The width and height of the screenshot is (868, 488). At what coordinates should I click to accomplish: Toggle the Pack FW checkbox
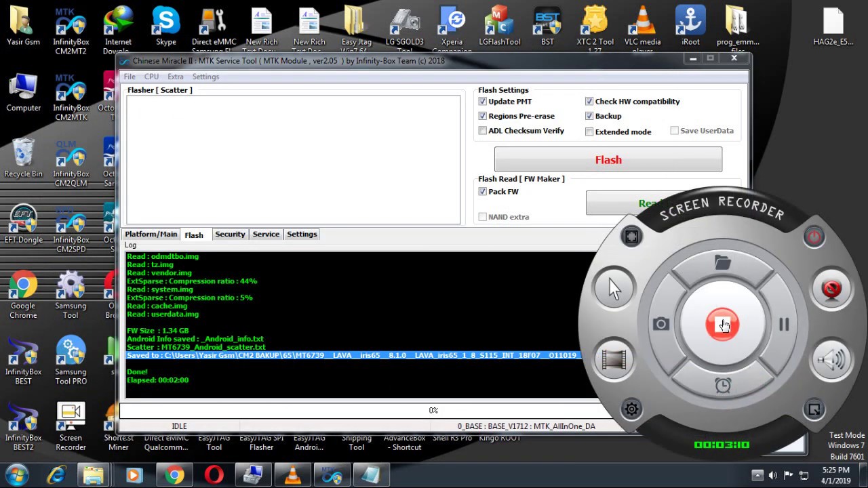[483, 192]
